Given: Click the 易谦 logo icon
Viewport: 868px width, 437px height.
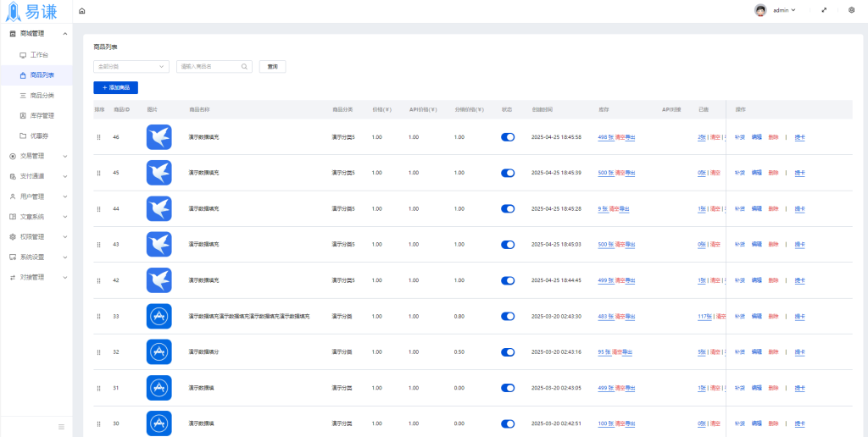Looking at the screenshot, I should click(14, 12).
